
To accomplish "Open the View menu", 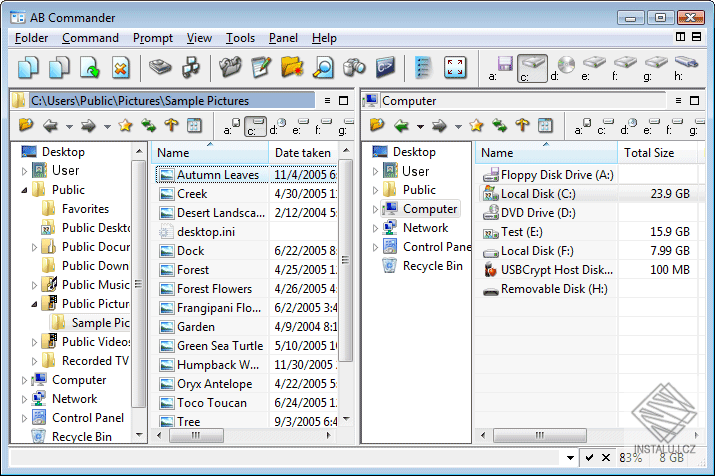I will coord(199,38).
